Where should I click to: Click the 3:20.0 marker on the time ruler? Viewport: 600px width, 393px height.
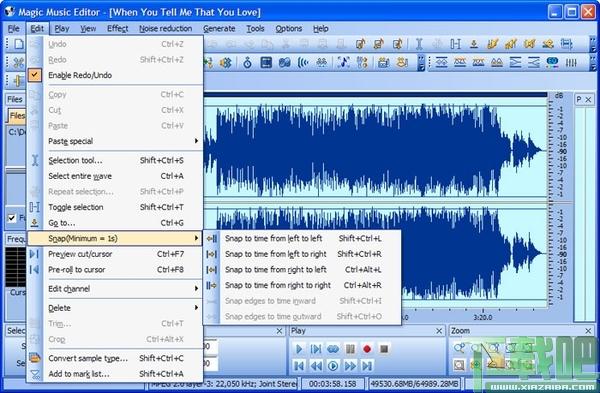click(483, 317)
